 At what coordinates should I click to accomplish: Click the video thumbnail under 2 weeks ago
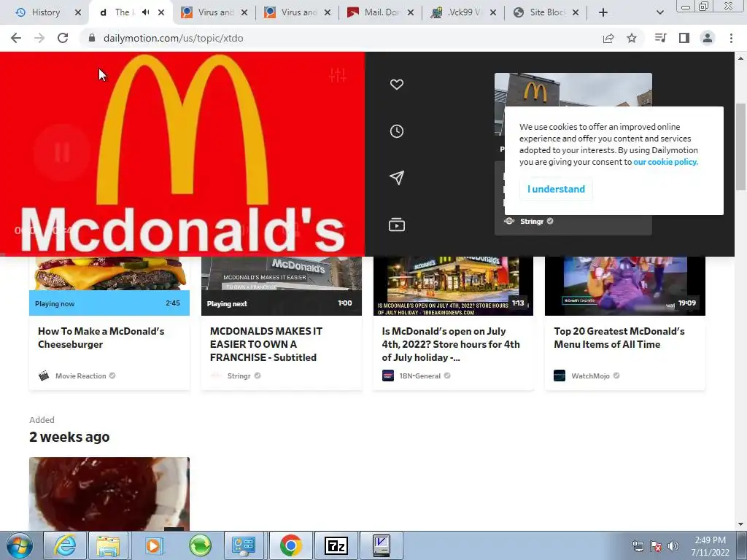(109, 494)
